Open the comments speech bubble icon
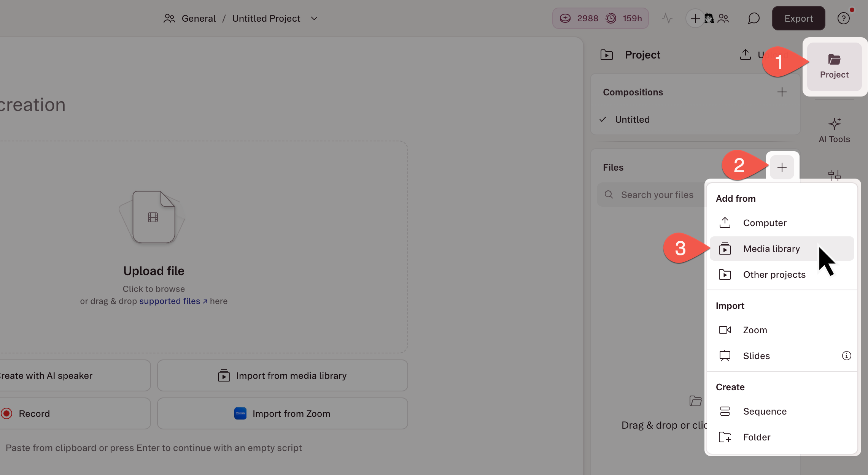This screenshot has height=475, width=868. (x=754, y=18)
